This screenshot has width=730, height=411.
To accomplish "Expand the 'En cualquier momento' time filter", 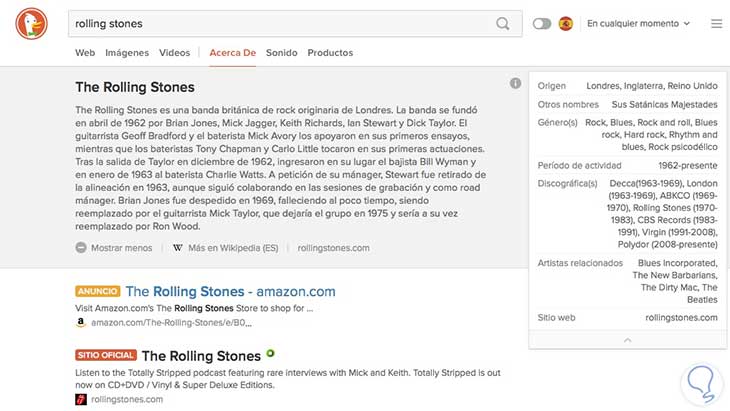I will coord(638,23).
